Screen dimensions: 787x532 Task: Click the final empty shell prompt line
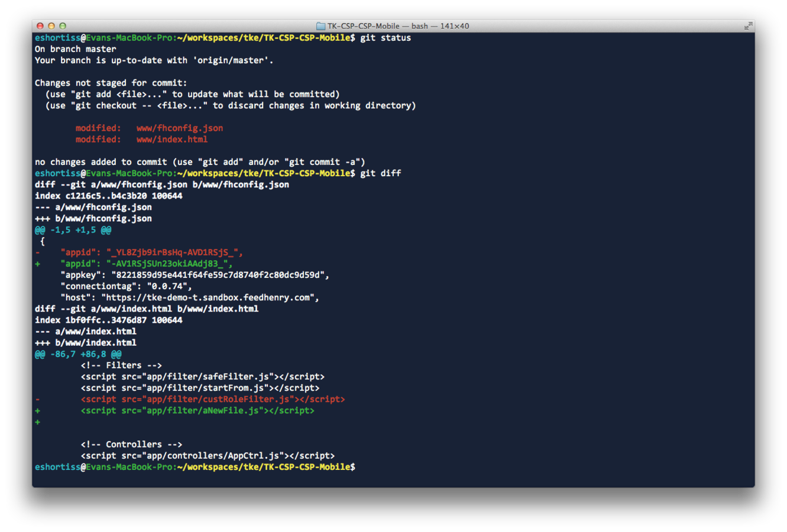point(195,467)
